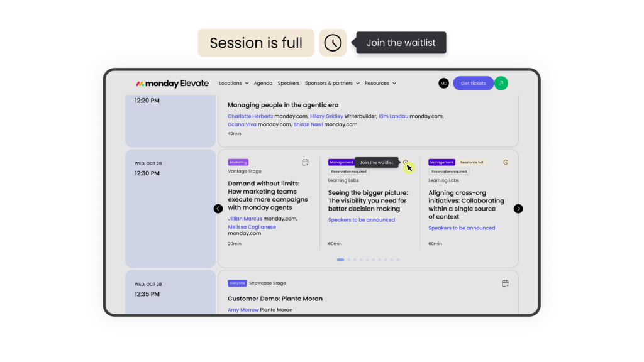Open Charlotte Herbertz speaker profile
644x362 pixels.
point(250,116)
